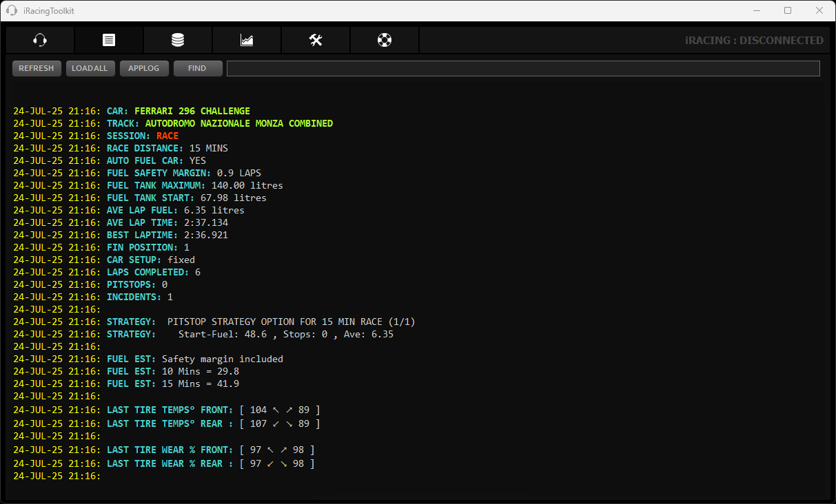Screen dimensions: 836x504
Task: Open the lifebuoy help tab
Action: pos(385,41)
